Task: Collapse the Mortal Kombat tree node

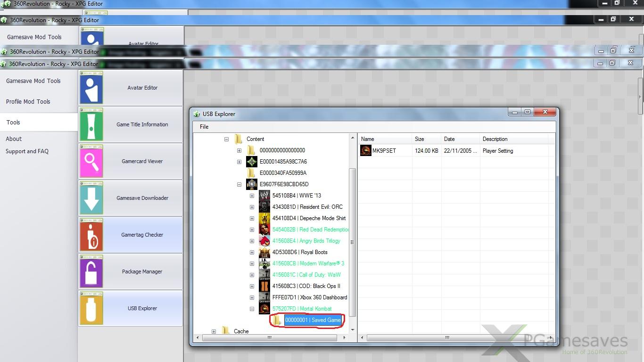Action: pos(252,309)
